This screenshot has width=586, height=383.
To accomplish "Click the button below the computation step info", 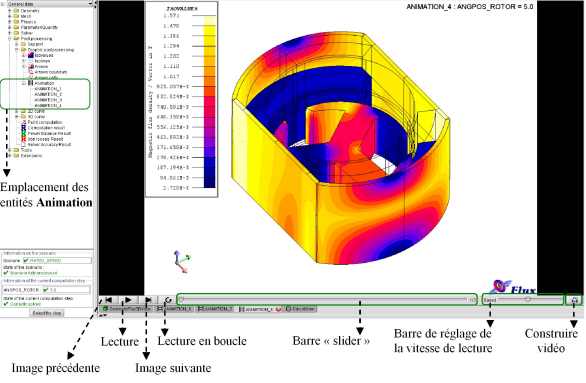I will [x=47, y=313].
